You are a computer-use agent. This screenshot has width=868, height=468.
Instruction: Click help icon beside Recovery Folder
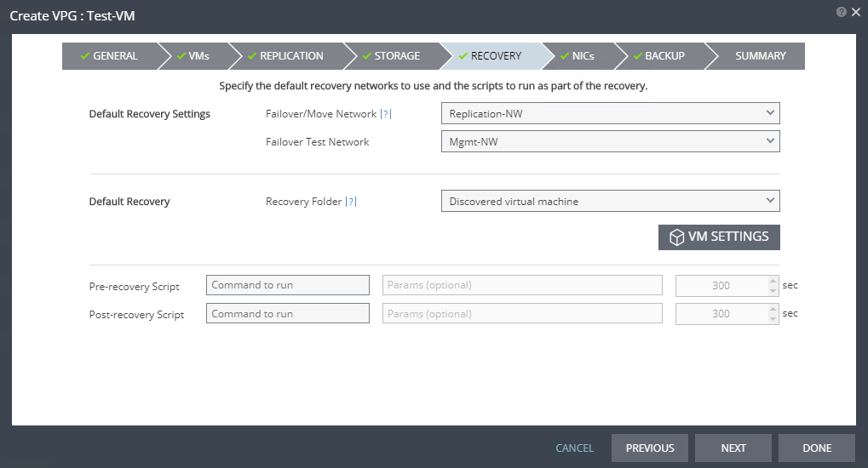(x=350, y=202)
